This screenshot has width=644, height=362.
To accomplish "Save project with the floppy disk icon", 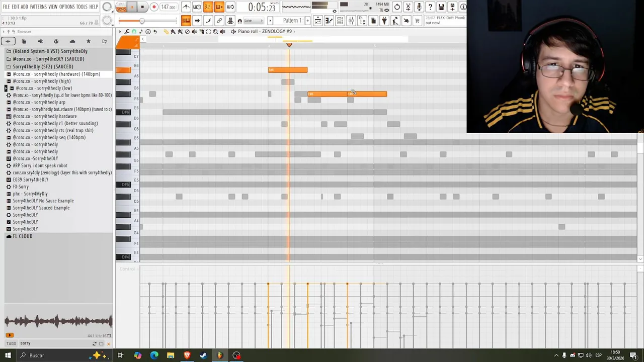I will pos(441,7).
